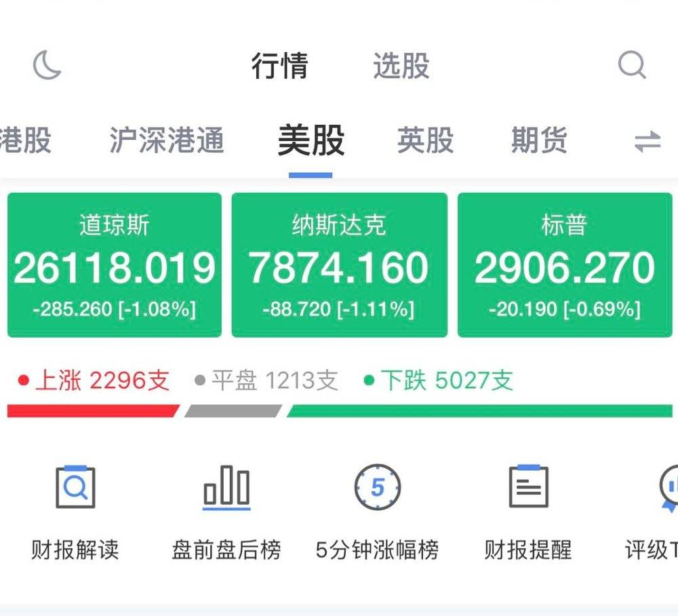Tap the green falling-stocks bar segment

pos(479,411)
